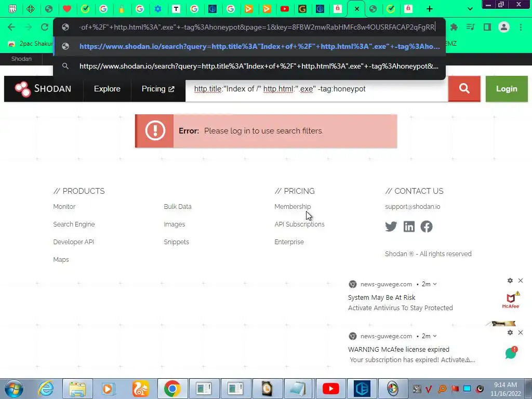Open a new browser tab
Viewport: 532px width, 399px height.
pyautogui.click(x=430, y=9)
